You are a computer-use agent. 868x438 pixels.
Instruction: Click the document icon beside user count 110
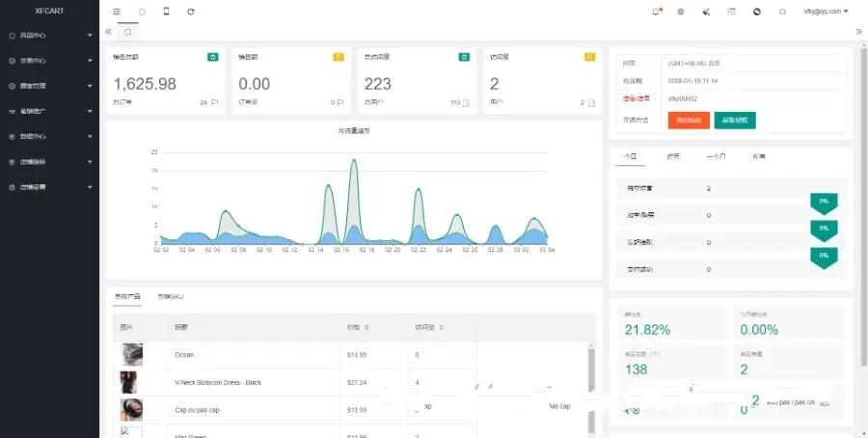(x=466, y=102)
